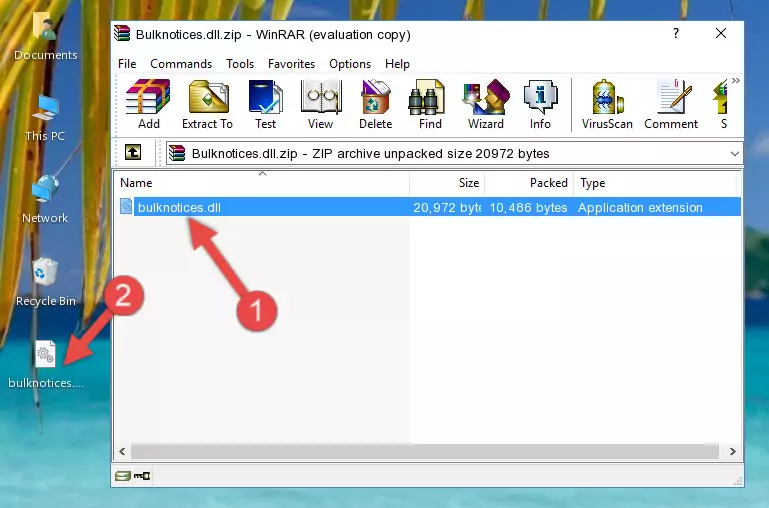Open the Find binoculars tool
This screenshot has width=769, height=508.
[430, 104]
